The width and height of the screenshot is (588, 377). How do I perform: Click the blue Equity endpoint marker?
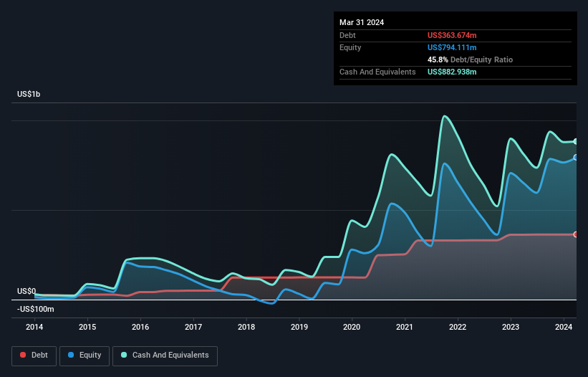(576, 158)
